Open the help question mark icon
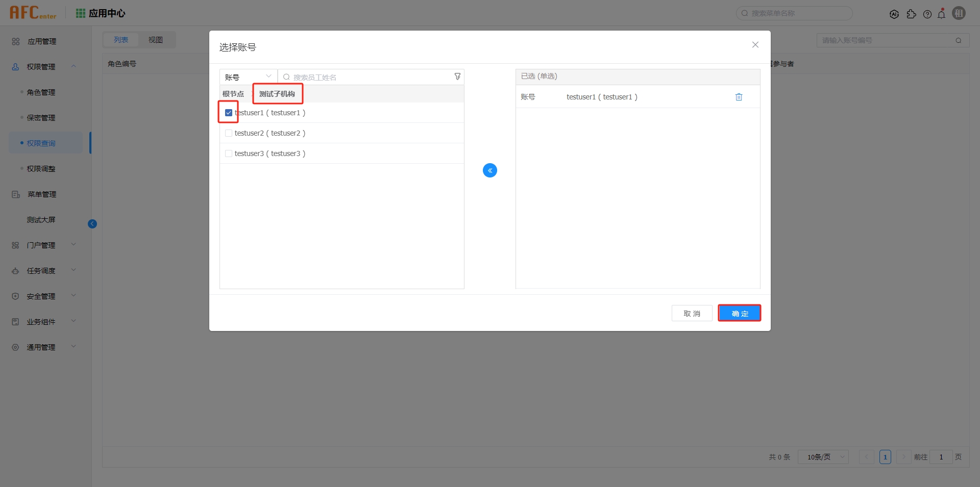The height and width of the screenshot is (487, 980). pos(928,14)
